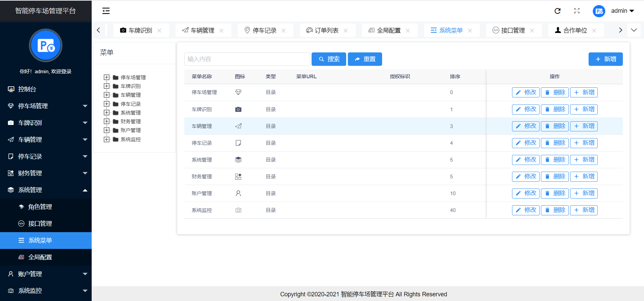Click 删除 for the 车辆管理 row
This screenshot has height=301, width=644.
555,126
